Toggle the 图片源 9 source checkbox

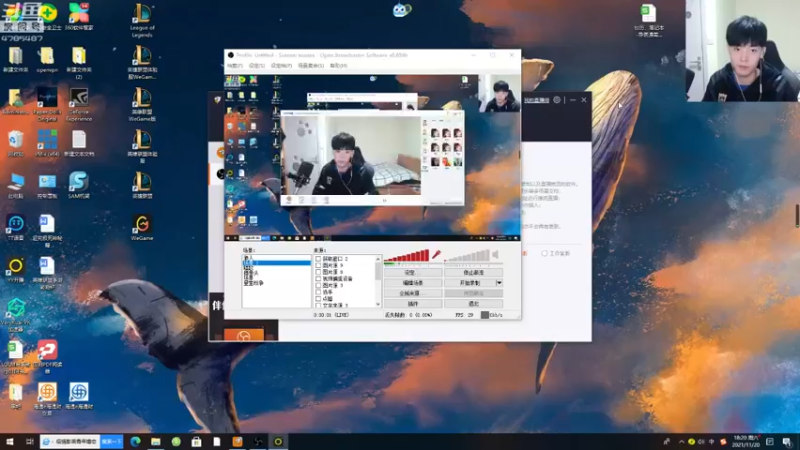click(x=318, y=265)
